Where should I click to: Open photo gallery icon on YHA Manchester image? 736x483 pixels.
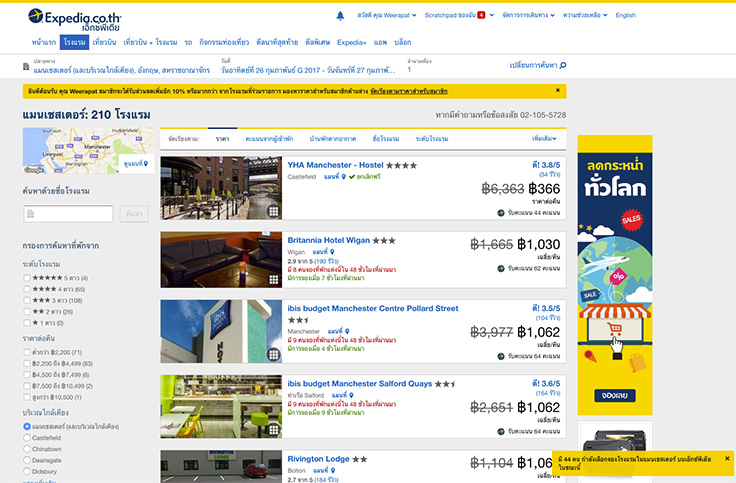pyautogui.click(x=273, y=211)
